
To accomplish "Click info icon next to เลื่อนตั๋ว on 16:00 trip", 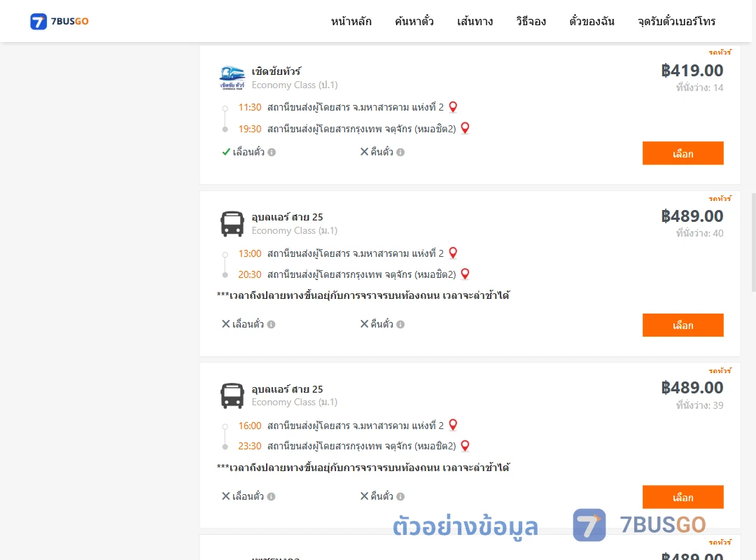I will click(x=272, y=496).
